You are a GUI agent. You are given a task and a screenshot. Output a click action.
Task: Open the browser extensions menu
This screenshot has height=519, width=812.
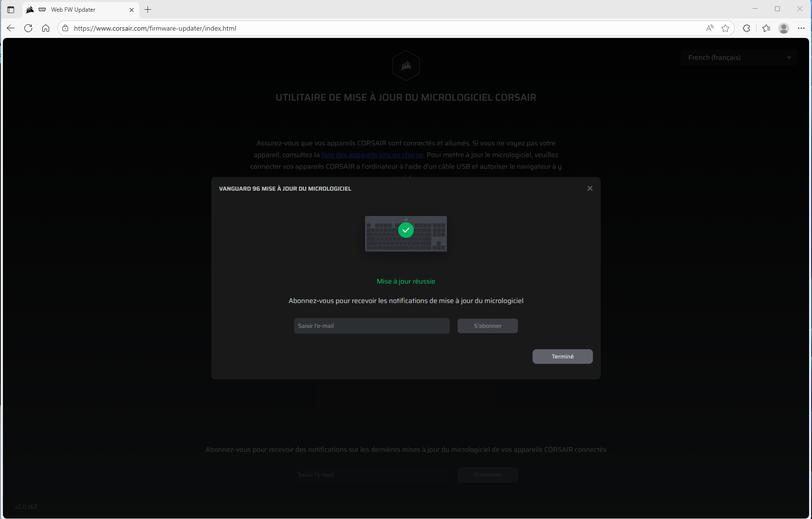pos(746,28)
